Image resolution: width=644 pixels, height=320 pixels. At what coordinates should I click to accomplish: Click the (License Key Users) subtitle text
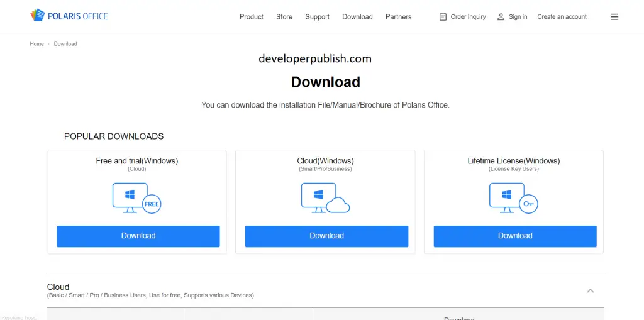click(513, 169)
